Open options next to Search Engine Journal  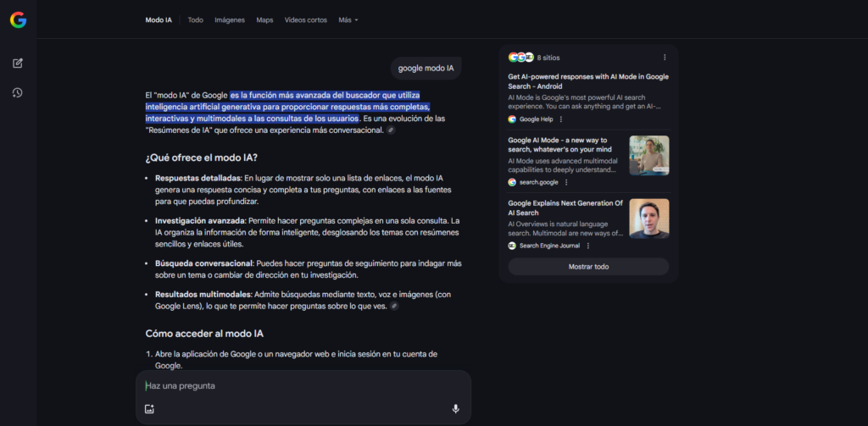click(x=588, y=246)
